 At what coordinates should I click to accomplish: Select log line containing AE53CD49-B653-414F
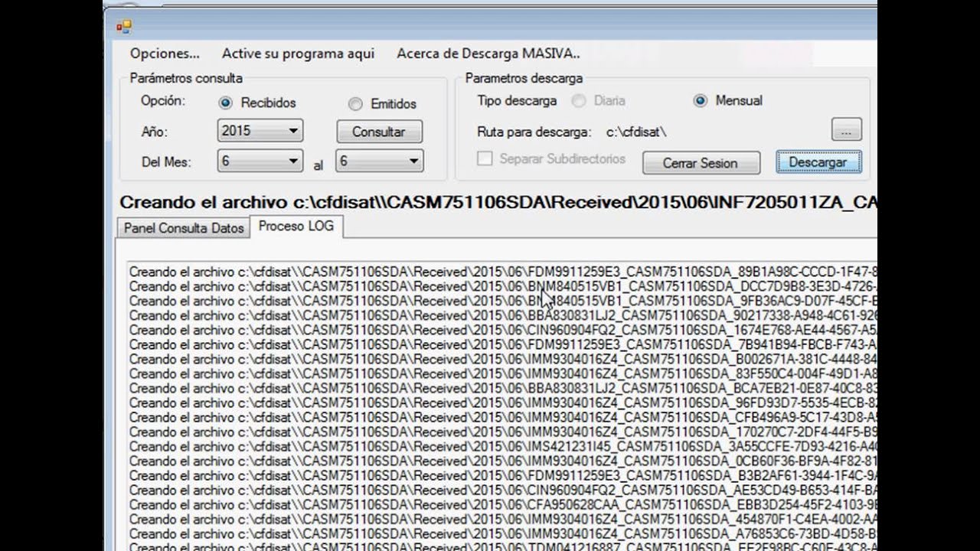[x=503, y=490]
